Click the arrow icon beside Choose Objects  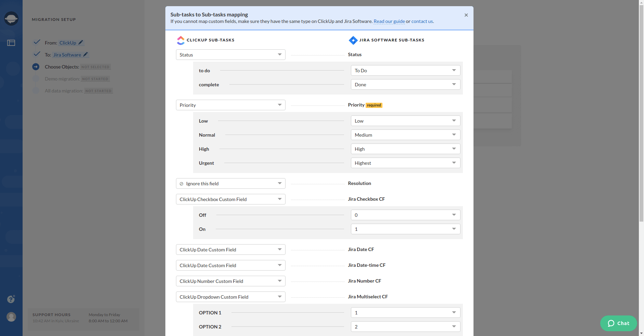click(x=36, y=66)
